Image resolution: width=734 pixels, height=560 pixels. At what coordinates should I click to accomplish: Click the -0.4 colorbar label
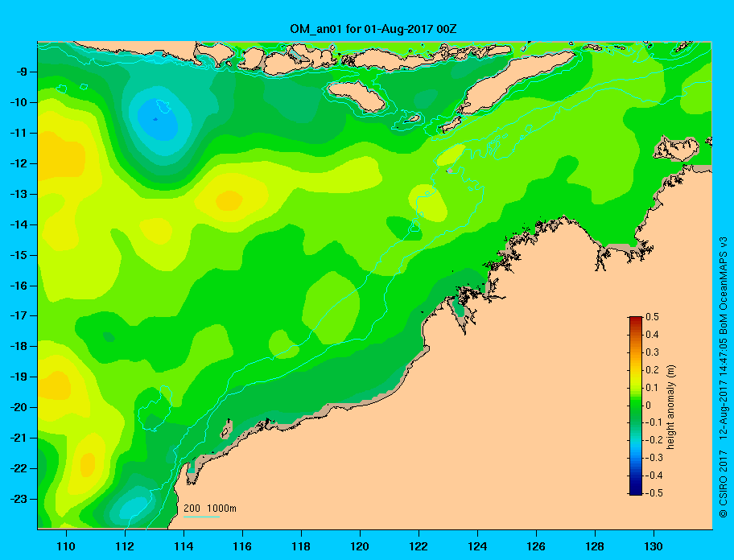(654, 476)
